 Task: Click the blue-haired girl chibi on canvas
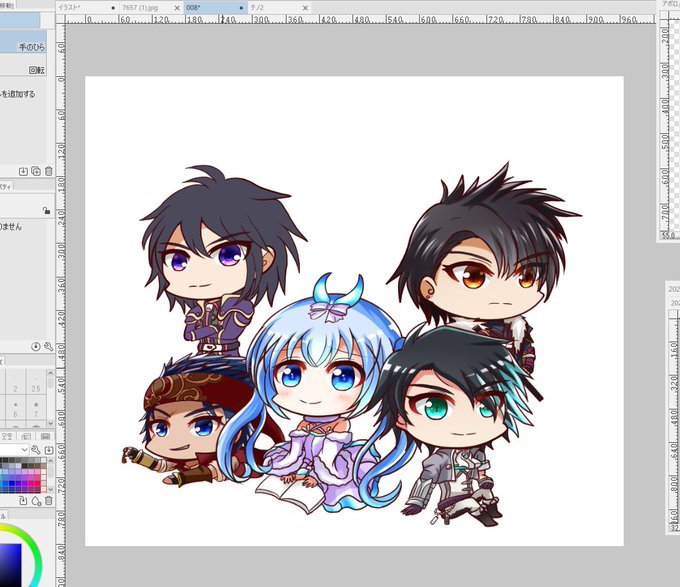(317, 390)
